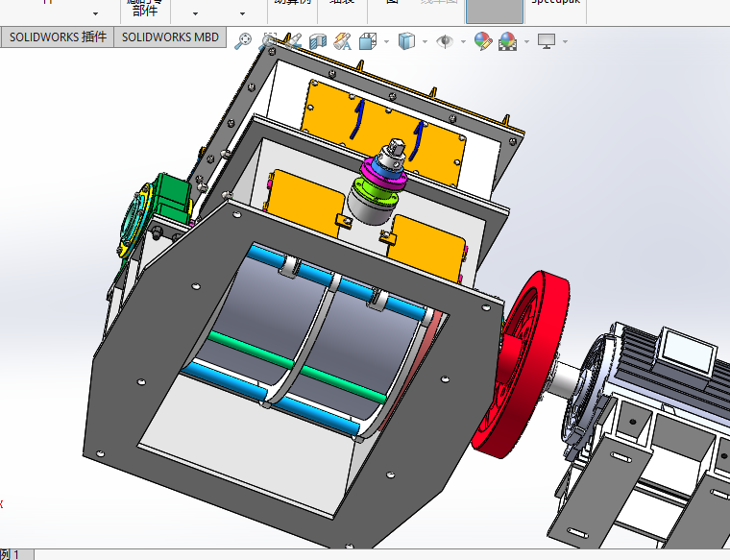This screenshot has width=730, height=560.
Task: Switch to the 例 1 bottom tab
Action: [x=14, y=554]
